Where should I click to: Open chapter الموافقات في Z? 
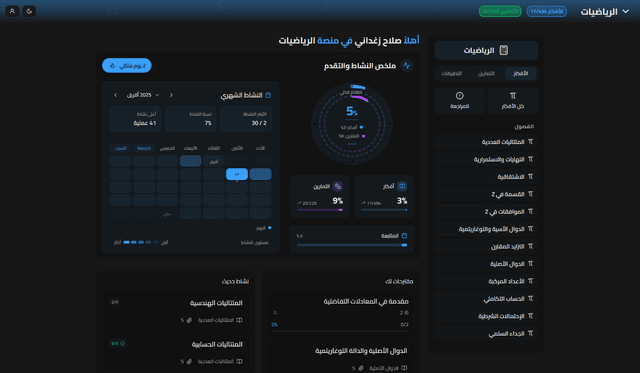486,211
